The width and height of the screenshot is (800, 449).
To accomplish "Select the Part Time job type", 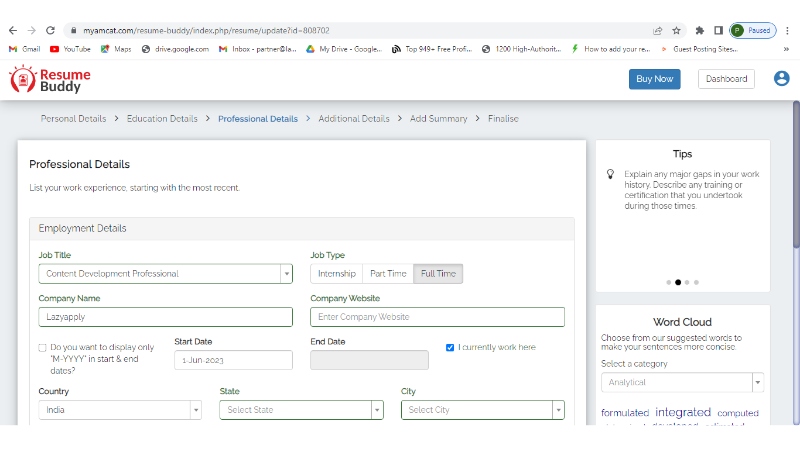I will (x=388, y=274).
